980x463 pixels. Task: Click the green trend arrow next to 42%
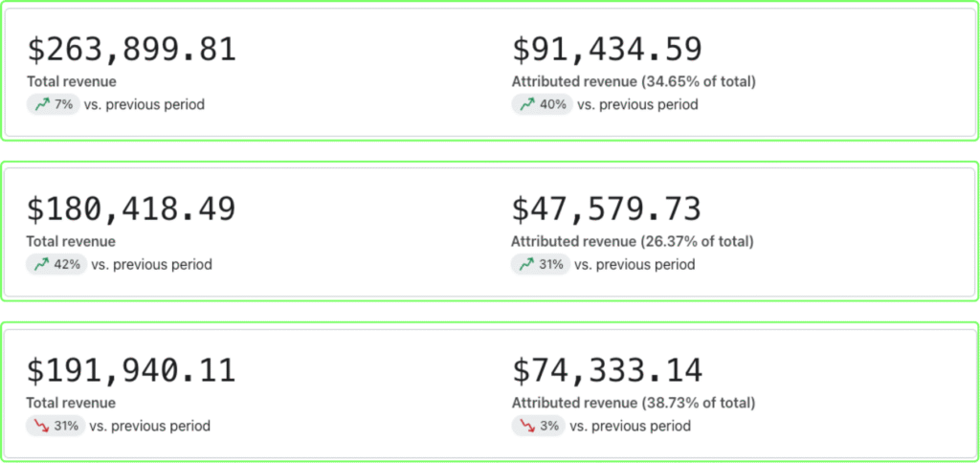point(42,264)
